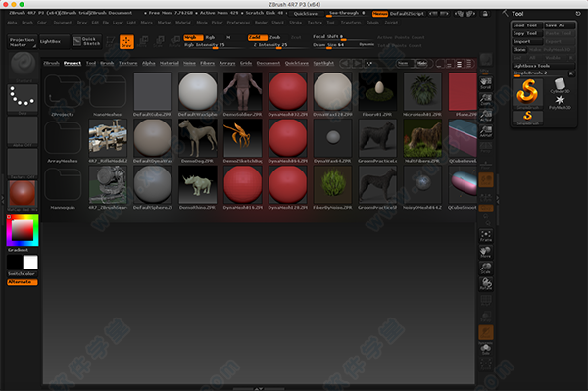Click the LightBox next arrow
The width and height of the screenshot is (588, 391).
click(x=357, y=63)
